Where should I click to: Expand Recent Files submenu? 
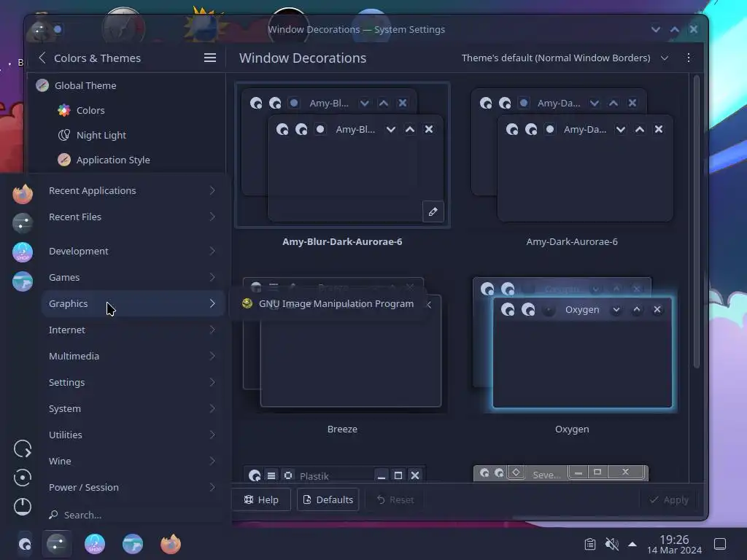133,217
